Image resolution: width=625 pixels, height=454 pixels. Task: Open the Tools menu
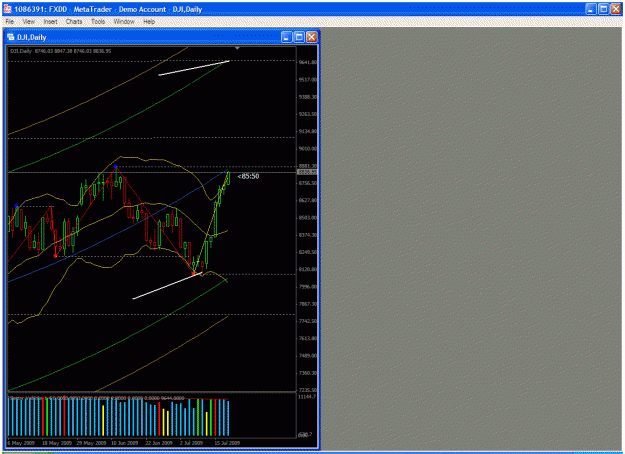[x=98, y=22]
